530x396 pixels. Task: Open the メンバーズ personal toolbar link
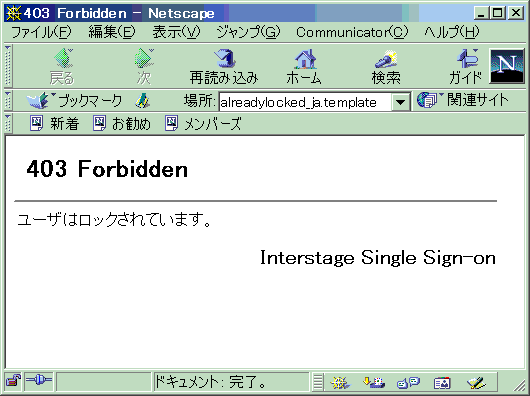click(203, 123)
